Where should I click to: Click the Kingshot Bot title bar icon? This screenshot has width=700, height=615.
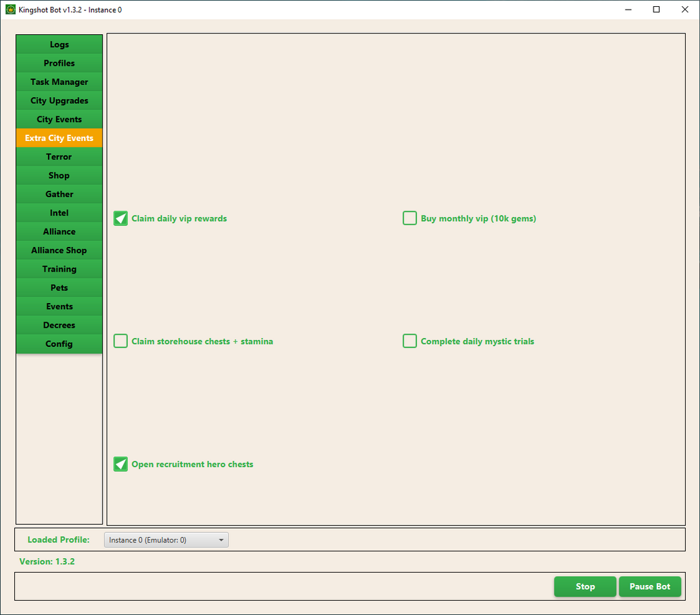click(10, 10)
